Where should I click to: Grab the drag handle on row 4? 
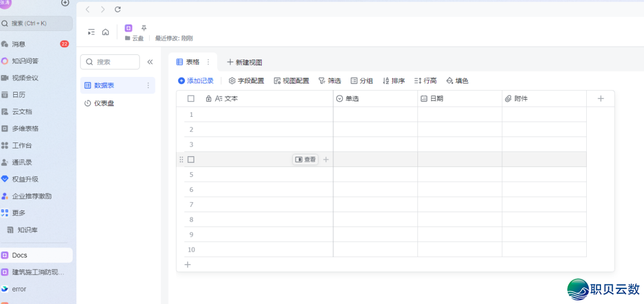point(181,159)
